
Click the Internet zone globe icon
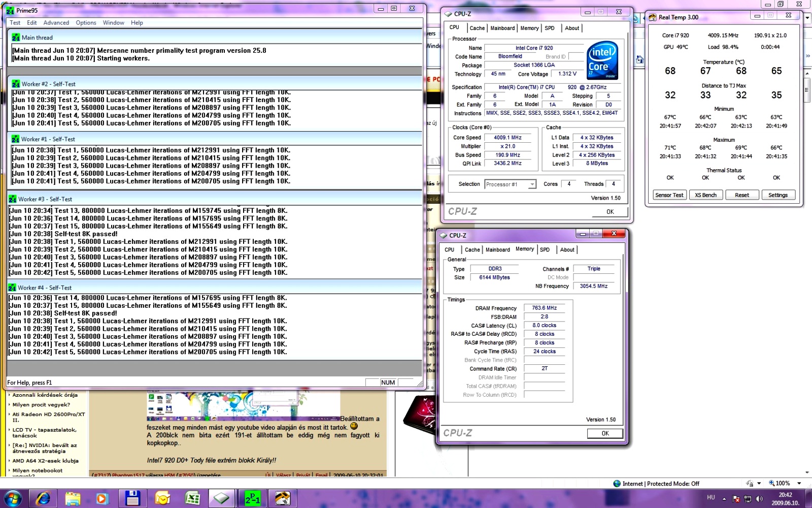(617, 484)
